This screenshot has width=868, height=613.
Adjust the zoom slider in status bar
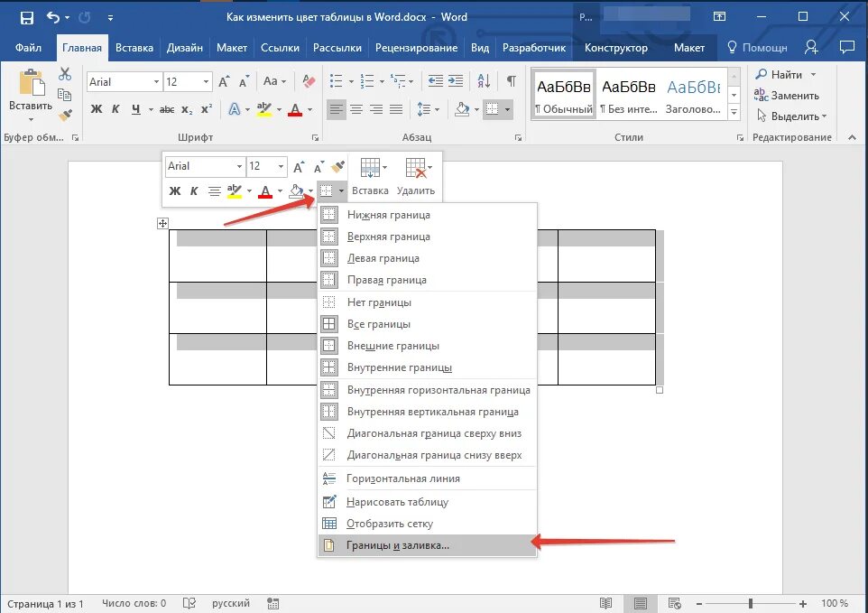[751, 604]
